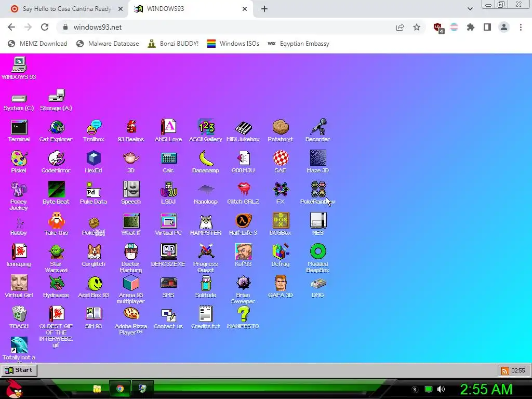Launch Glitch GRLZ lips icon
This screenshot has height=399, width=532.
[x=243, y=193]
